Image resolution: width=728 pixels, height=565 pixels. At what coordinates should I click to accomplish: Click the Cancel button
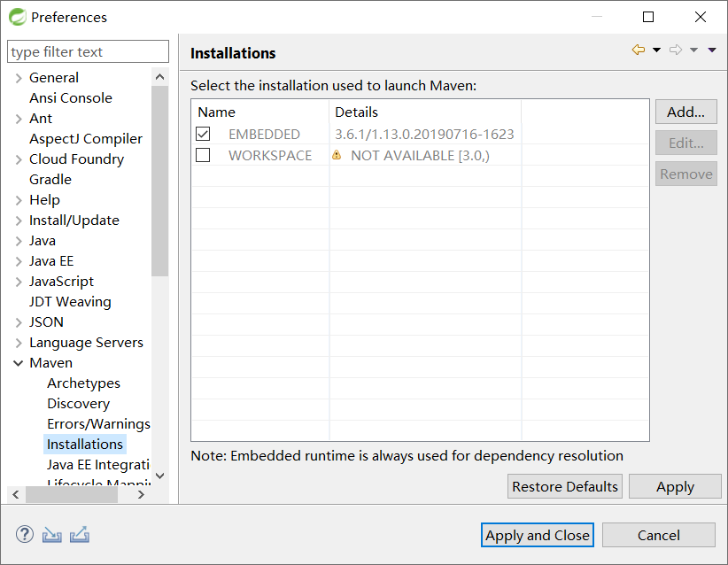658,535
